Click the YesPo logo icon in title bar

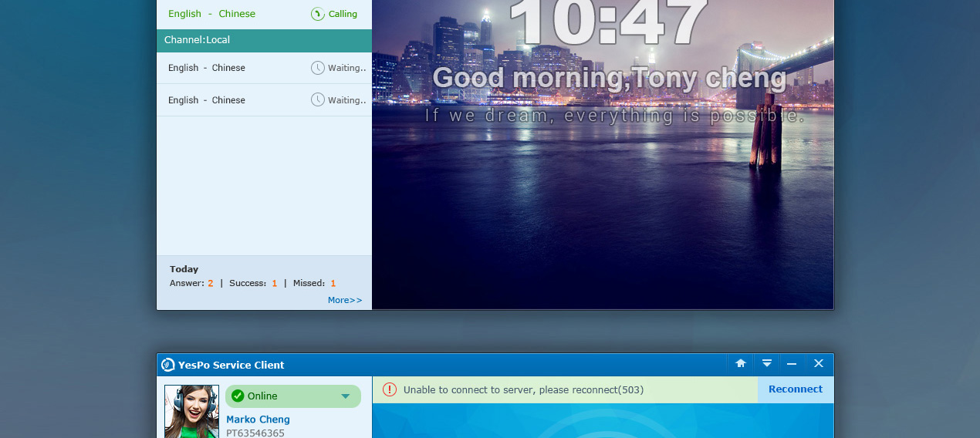[168, 365]
